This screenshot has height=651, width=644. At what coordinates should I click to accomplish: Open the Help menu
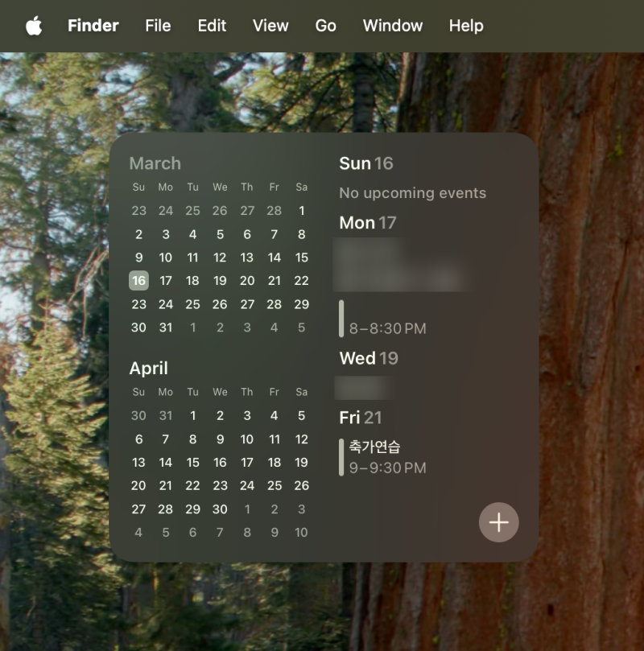[x=466, y=26]
